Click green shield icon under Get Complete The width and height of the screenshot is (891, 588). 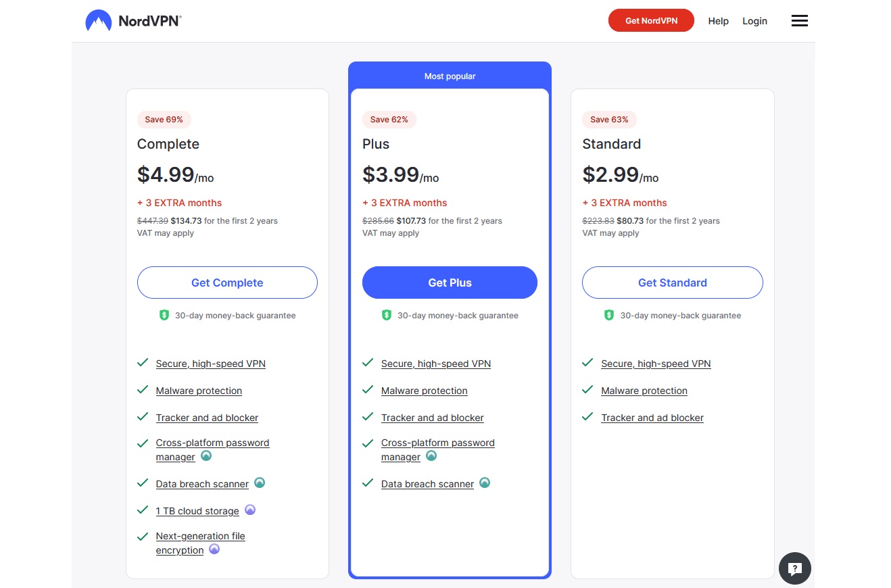click(164, 315)
